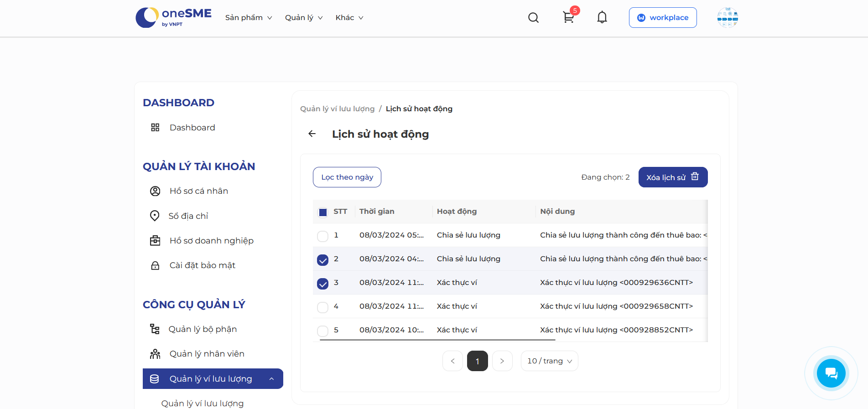Open the workplace button
This screenshot has height=409, width=868.
click(x=662, y=17)
